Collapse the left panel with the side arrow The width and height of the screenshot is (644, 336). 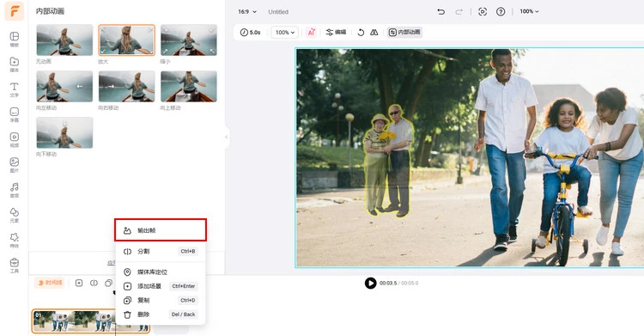point(227,137)
